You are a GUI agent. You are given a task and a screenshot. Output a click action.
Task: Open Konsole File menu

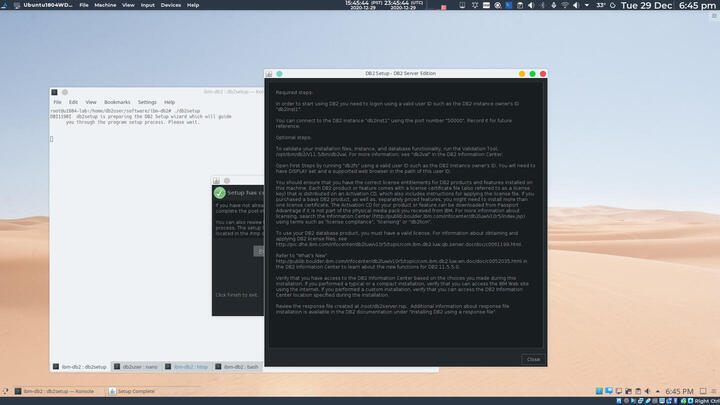[57, 102]
